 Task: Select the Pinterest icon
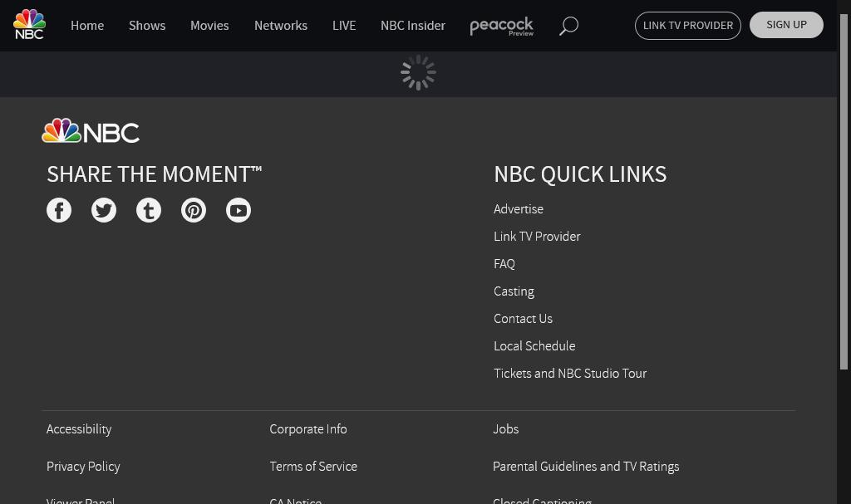pyautogui.click(x=194, y=210)
